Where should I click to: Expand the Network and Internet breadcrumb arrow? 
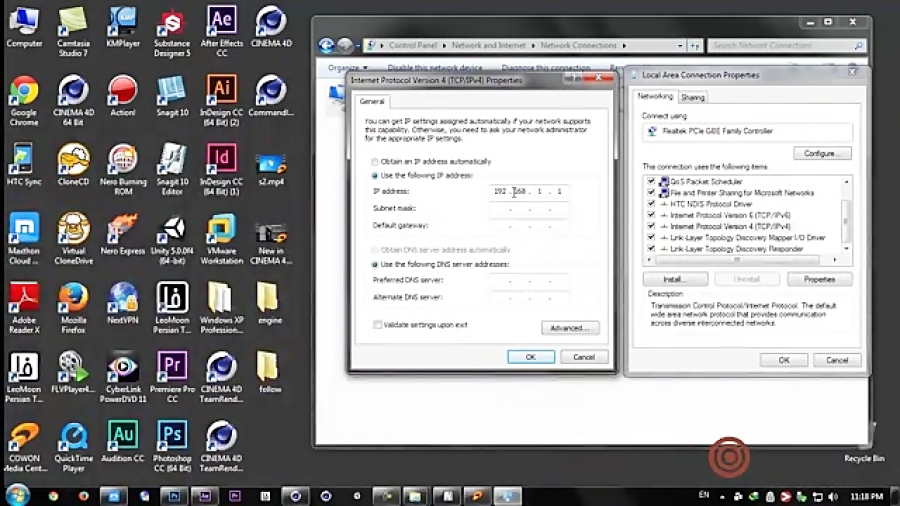point(535,45)
